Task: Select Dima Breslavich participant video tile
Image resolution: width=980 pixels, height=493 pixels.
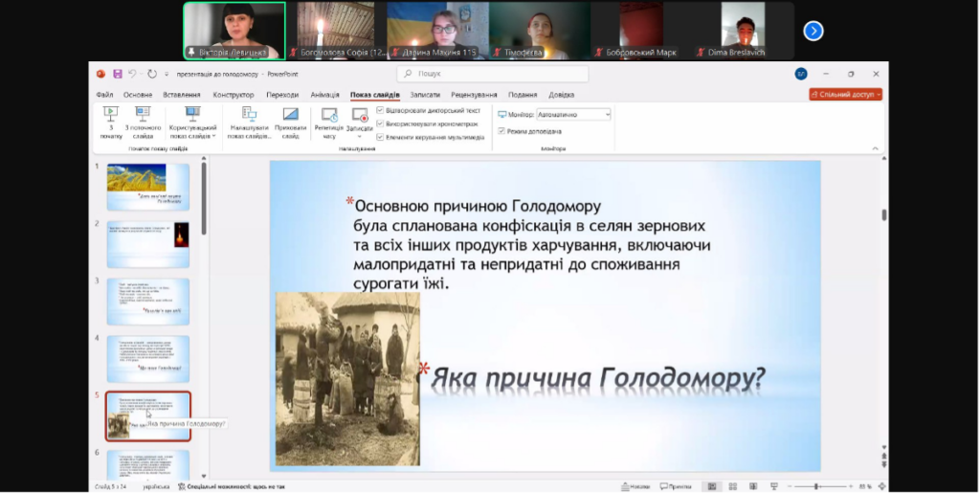Action: tap(743, 31)
